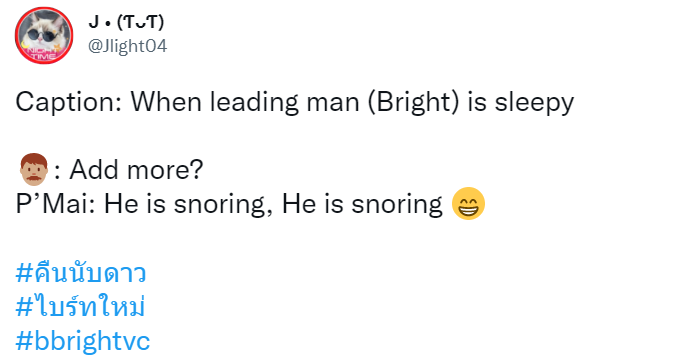Click the (T⌣T) kaomoji in display name
The width and height of the screenshot is (676, 361).
point(140,22)
